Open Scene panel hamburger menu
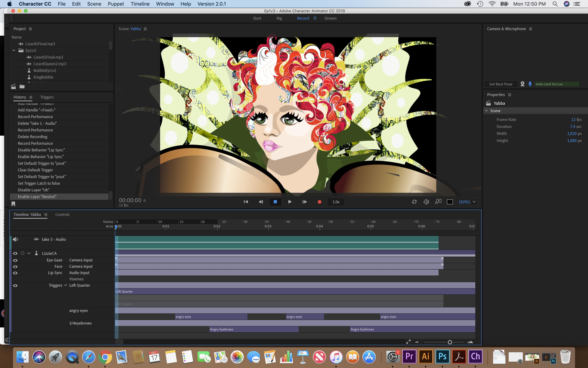The width and height of the screenshot is (588, 368). (145, 29)
